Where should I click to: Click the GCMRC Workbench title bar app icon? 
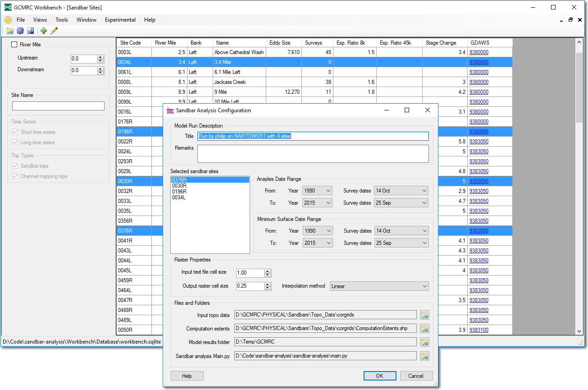pos(8,8)
